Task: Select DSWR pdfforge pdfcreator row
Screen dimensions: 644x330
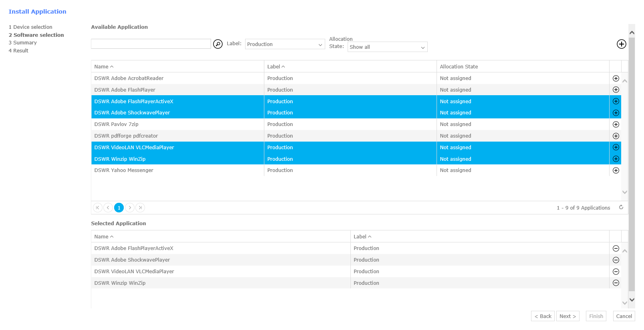Action: pyautogui.click(x=356, y=136)
